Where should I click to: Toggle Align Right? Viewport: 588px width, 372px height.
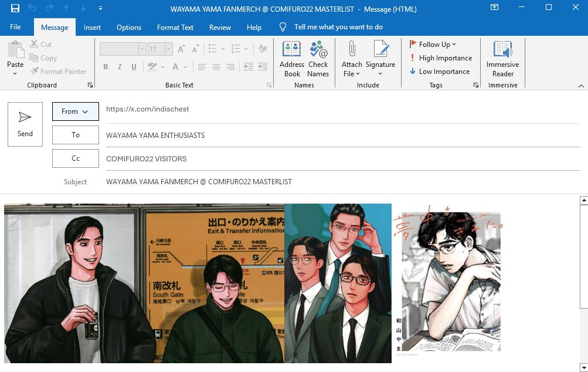(x=230, y=67)
